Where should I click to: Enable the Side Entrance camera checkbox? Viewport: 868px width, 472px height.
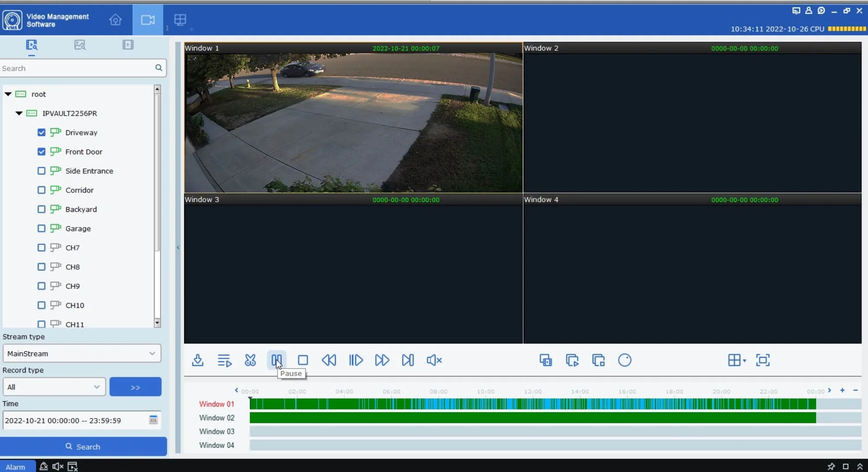coord(41,171)
